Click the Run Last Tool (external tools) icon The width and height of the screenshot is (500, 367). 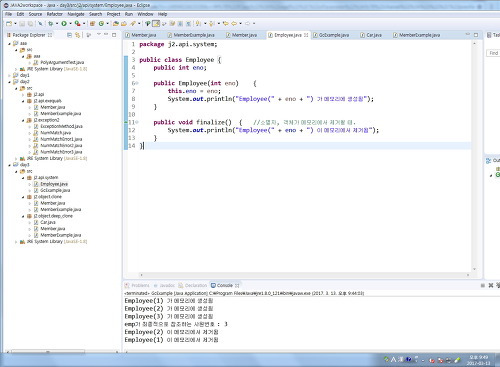[77, 24]
